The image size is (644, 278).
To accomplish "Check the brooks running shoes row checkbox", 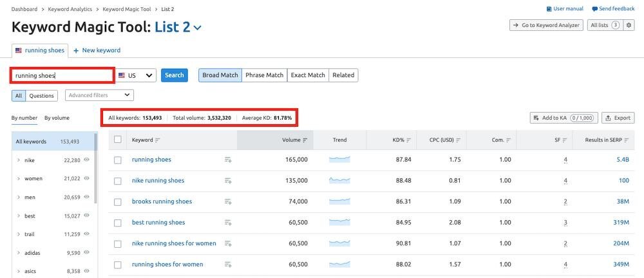I will [x=118, y=202].
